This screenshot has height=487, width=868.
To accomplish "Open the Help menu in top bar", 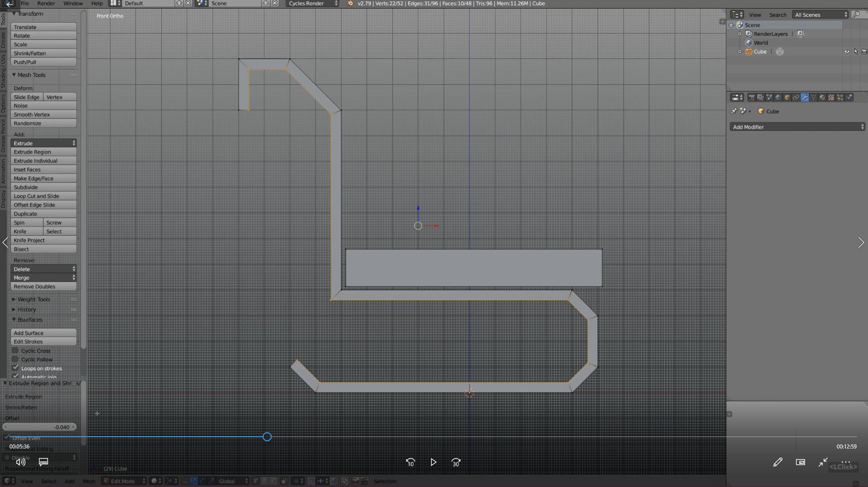I will click(97, 4).
